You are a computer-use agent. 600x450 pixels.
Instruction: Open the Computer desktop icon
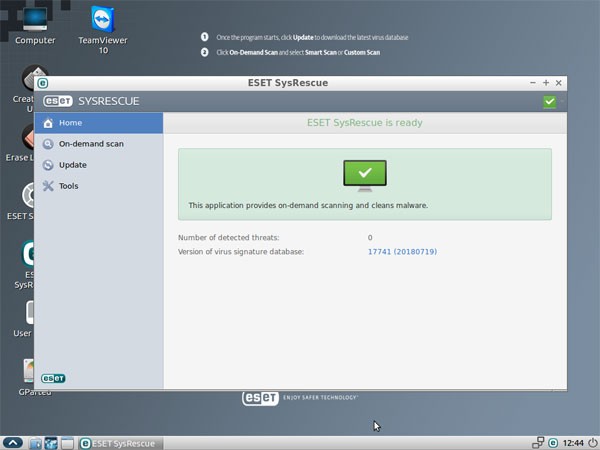(x=35, y=21)
